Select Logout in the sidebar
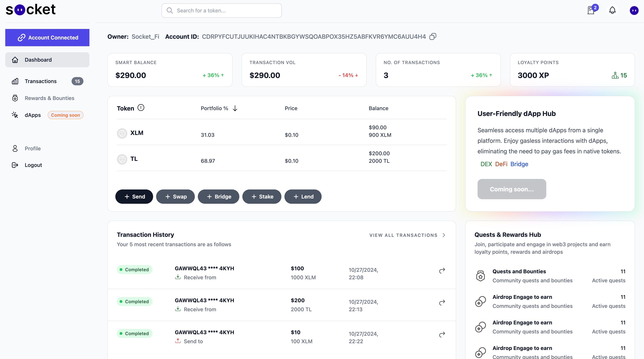Viewport: 644px width, 359px height. (x=47, y=165)
